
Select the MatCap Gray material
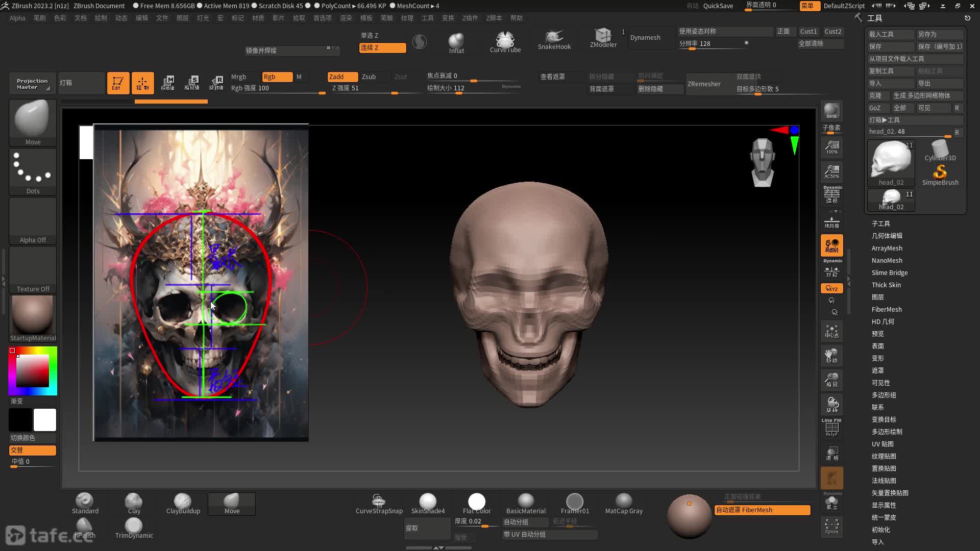(x=624, y=504)
